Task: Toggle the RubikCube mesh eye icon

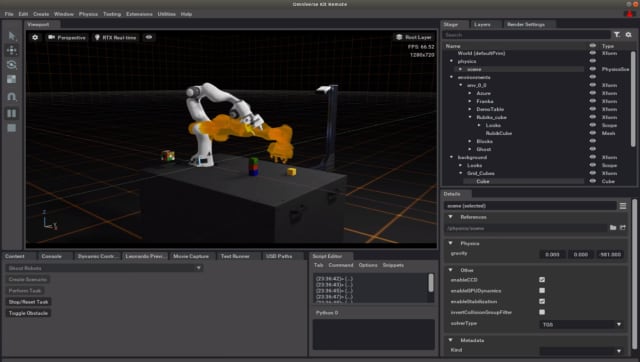Action: click(593, 133)
